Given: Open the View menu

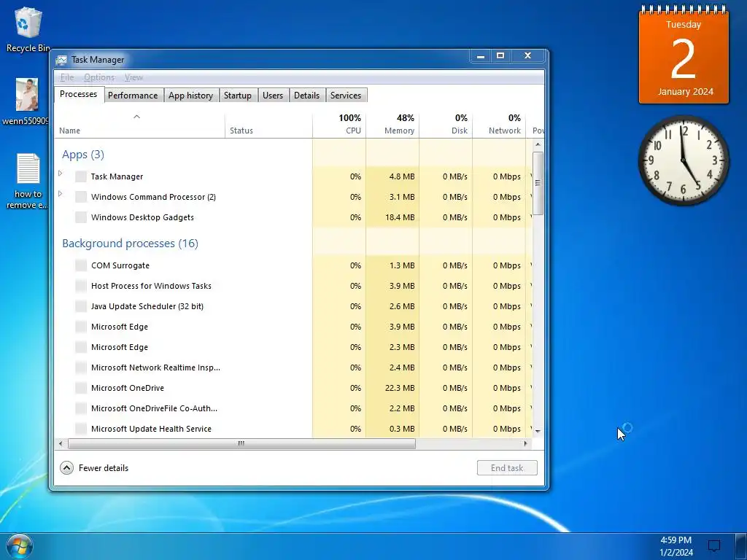Looking at the screenshot, I should click(134, 77).
